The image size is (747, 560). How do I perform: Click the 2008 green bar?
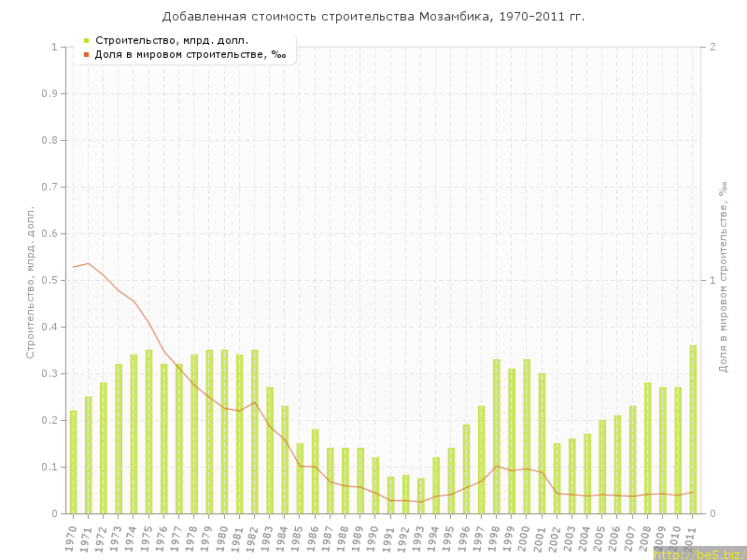point(648,448)
